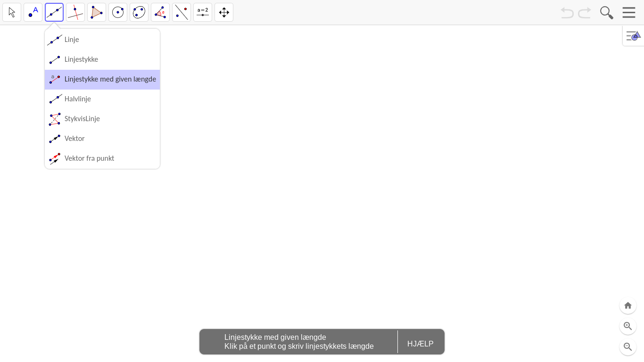The height and width of the screenshot is (362, 644).
Task: Open the hamburger main menu
Action: 629,13
